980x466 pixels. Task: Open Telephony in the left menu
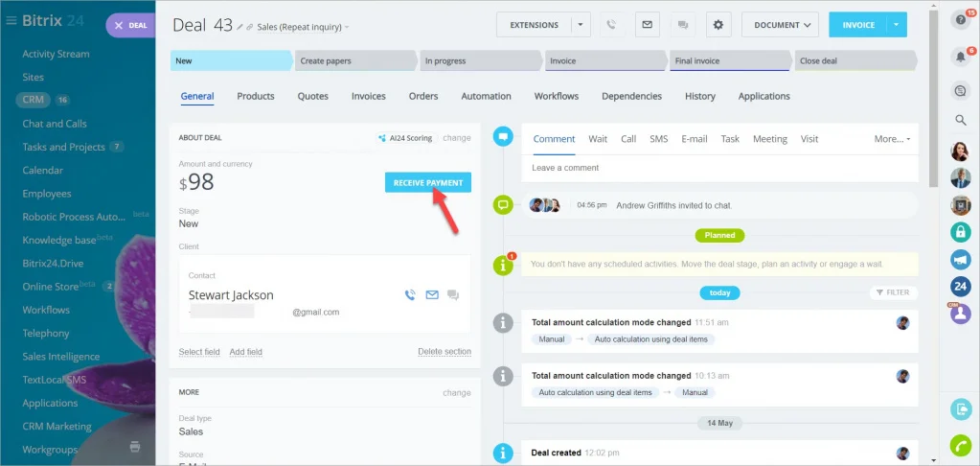point(46,334)
